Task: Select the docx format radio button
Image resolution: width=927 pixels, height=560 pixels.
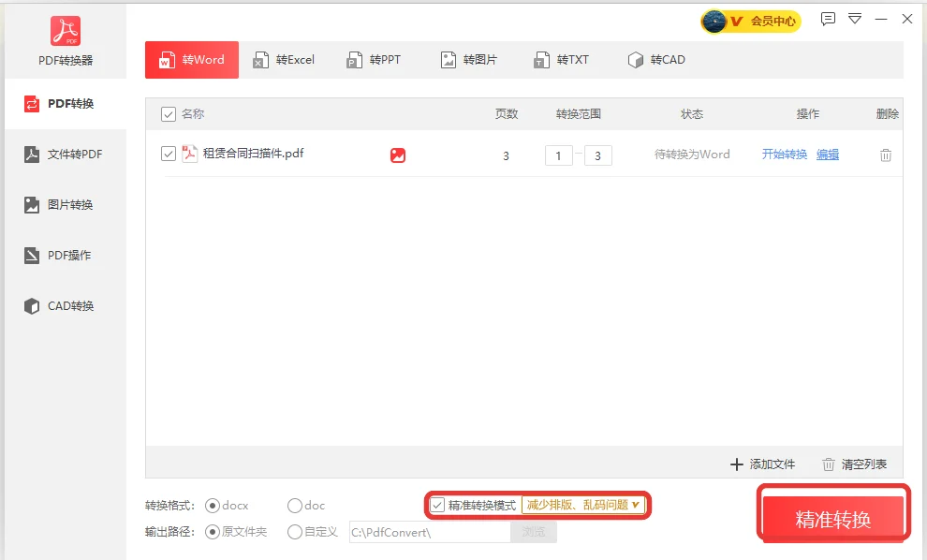Action: [213, 506]
